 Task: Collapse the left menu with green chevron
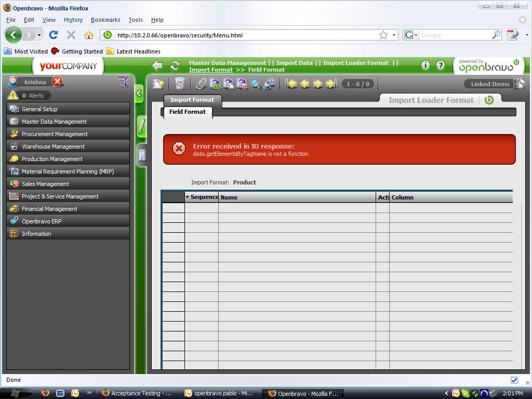[139, 94]
